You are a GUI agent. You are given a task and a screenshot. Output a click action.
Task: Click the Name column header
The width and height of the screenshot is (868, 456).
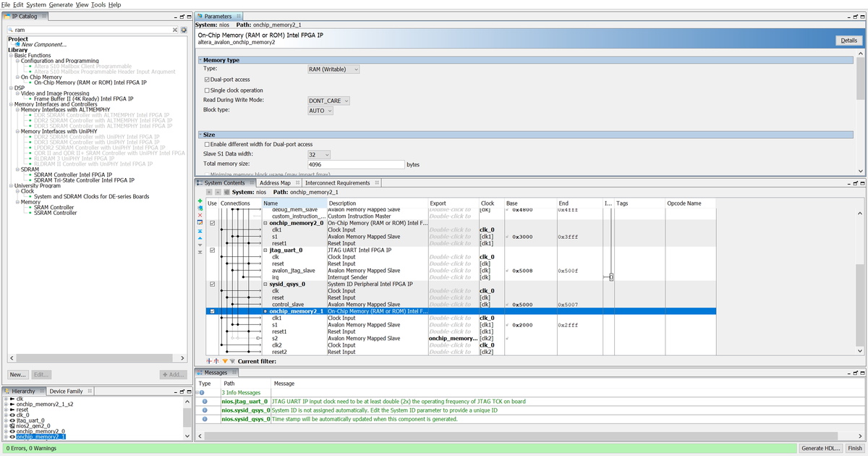click(294, 203)
